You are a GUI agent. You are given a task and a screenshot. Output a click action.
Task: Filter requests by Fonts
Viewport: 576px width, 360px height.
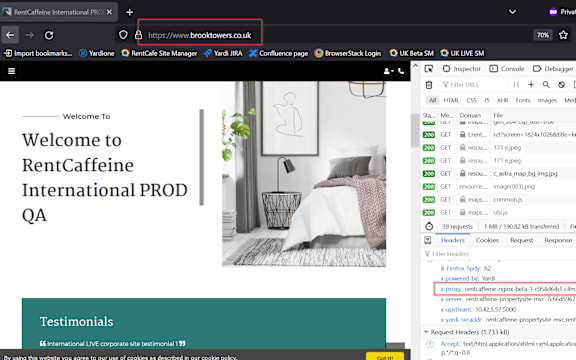[523, 100]
